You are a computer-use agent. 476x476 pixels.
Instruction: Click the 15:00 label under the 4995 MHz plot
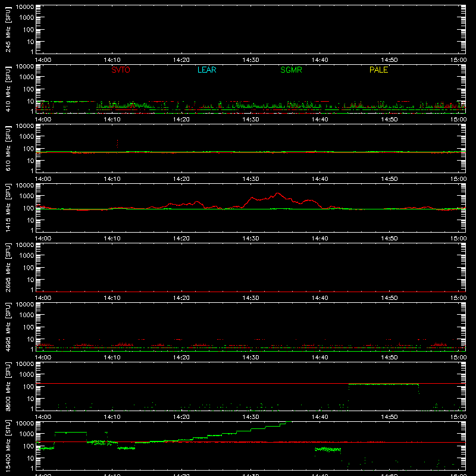coord(458,358)
